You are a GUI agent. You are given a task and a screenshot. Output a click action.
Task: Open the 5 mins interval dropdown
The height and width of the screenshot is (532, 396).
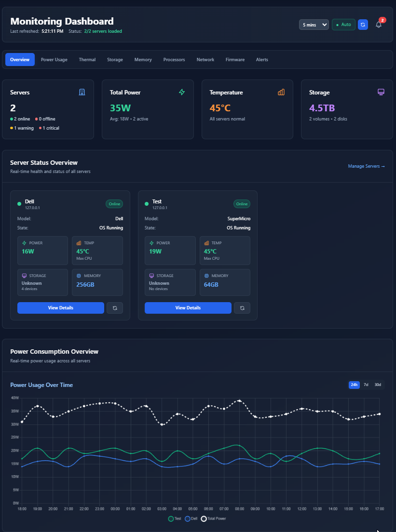(x=314, y=25)
